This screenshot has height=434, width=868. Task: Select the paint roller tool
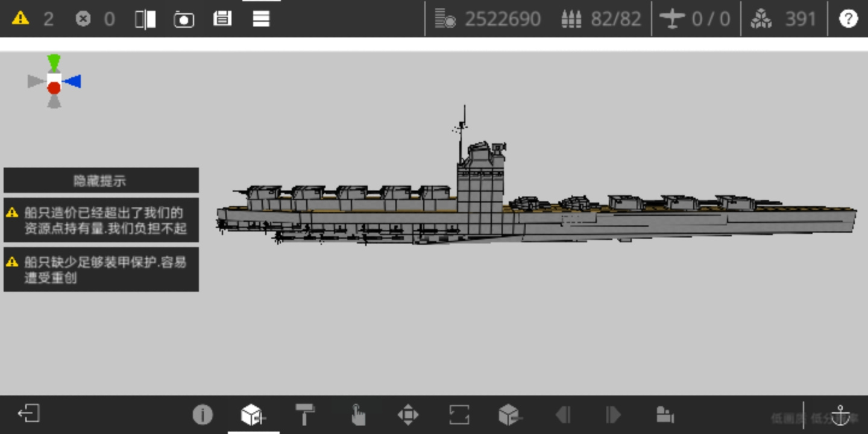pos(305,415)
